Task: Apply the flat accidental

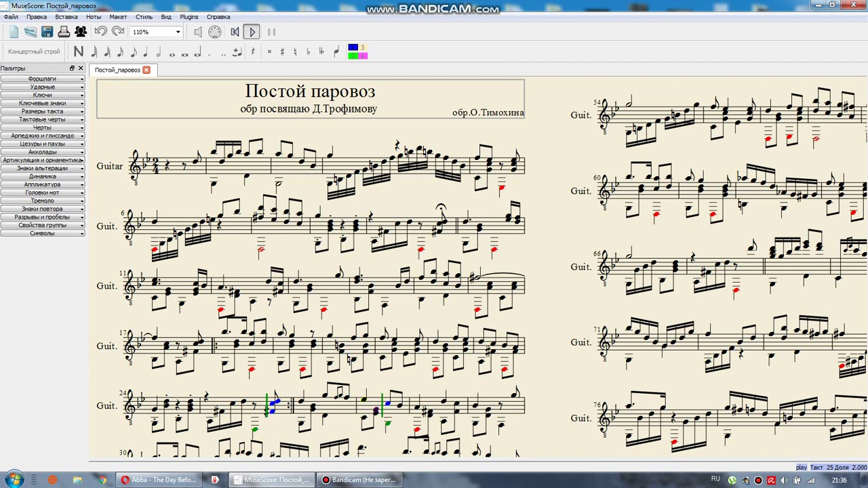Action: pos(308,52)
